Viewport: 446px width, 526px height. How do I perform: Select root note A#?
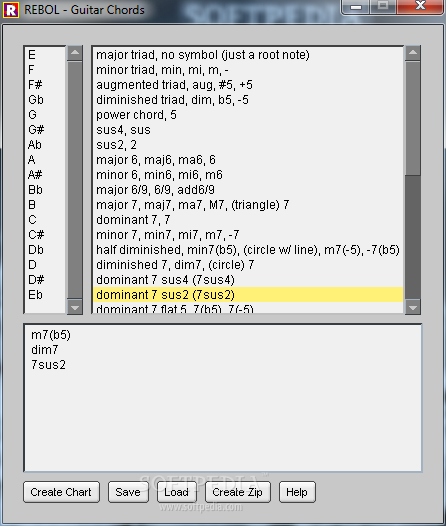(45, 175)
